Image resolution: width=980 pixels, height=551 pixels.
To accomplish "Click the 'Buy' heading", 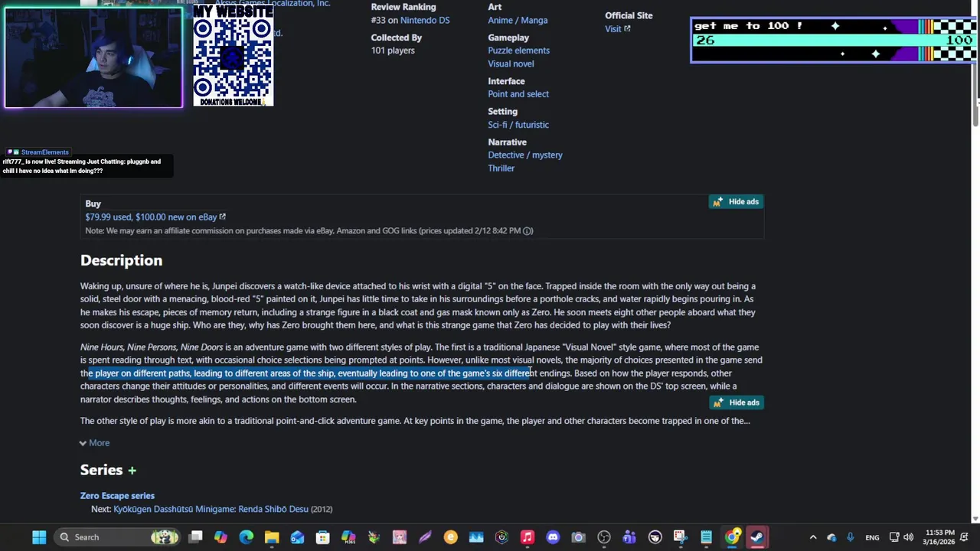I will [93, 204].
